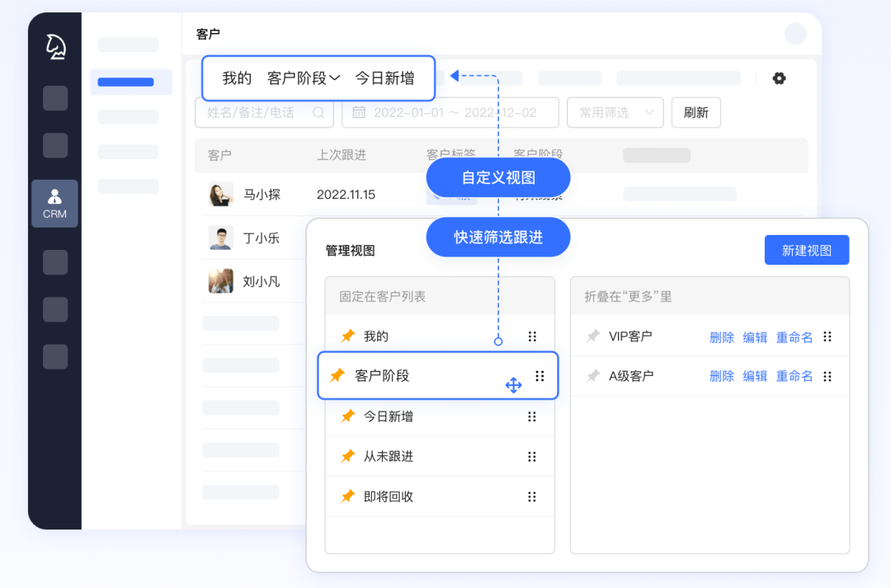Click the drag handle beside VIP客户

(827, 336)
